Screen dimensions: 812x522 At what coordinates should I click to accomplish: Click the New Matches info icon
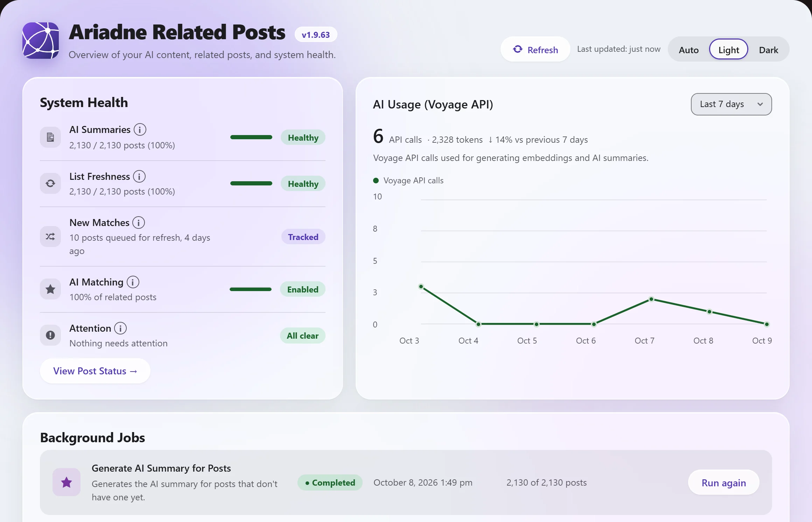(139, 223)
